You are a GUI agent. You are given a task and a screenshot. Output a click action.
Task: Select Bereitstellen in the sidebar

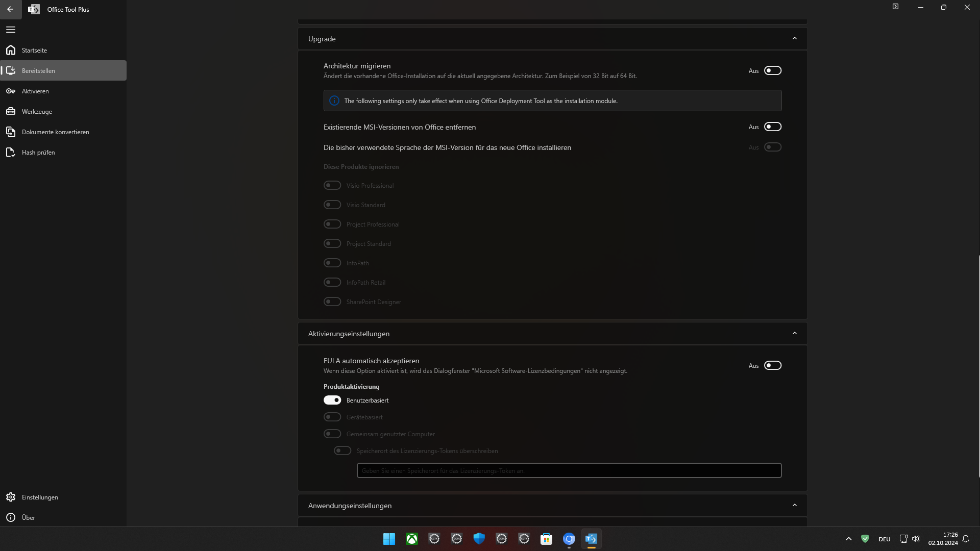point(38,70)
